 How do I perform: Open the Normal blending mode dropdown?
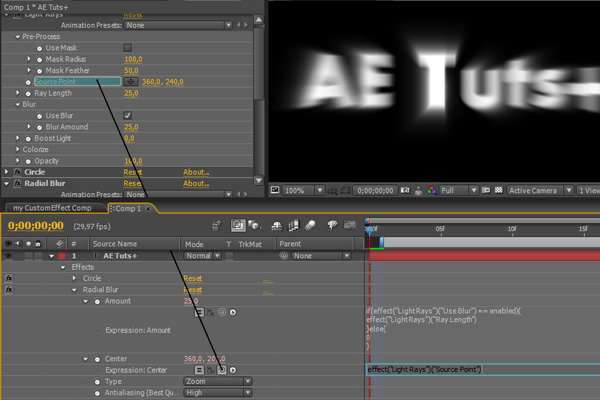(x=202, y=256)
